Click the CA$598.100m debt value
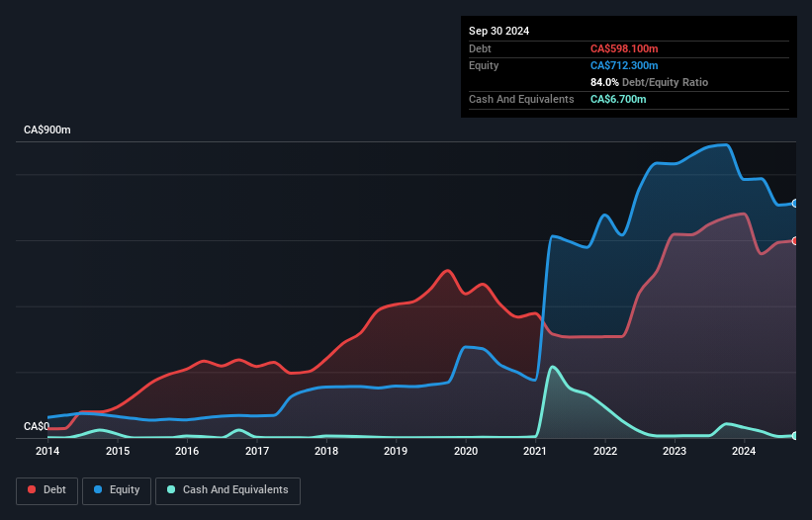This screenshot has height=520, width=812. 624,48
